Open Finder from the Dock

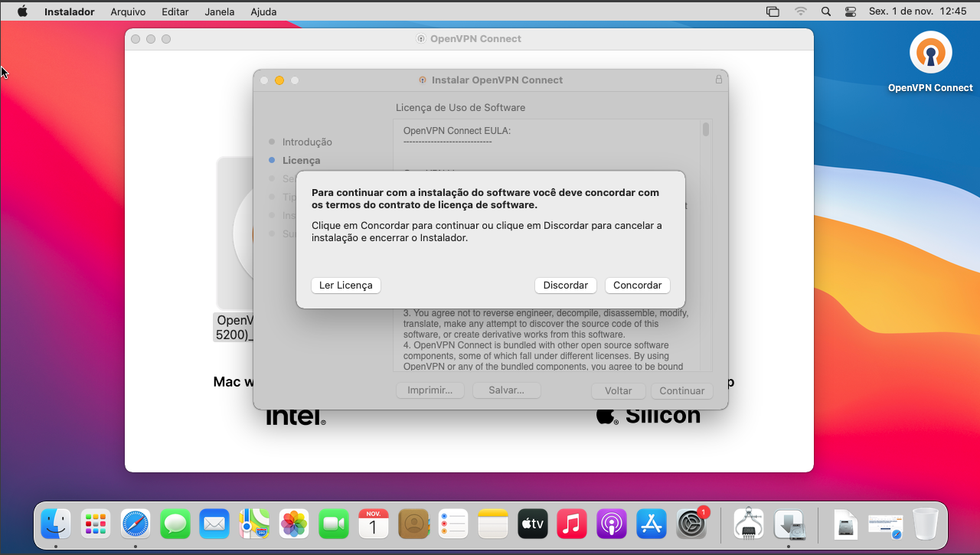click(56, 524)
